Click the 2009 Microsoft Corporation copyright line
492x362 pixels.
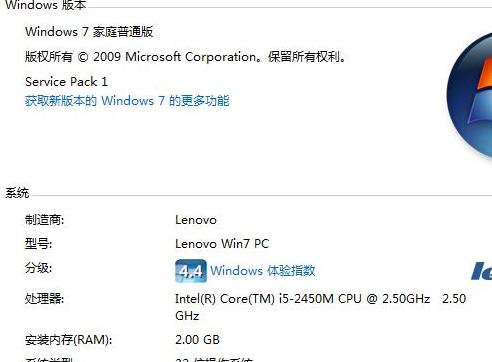[185, 57]
